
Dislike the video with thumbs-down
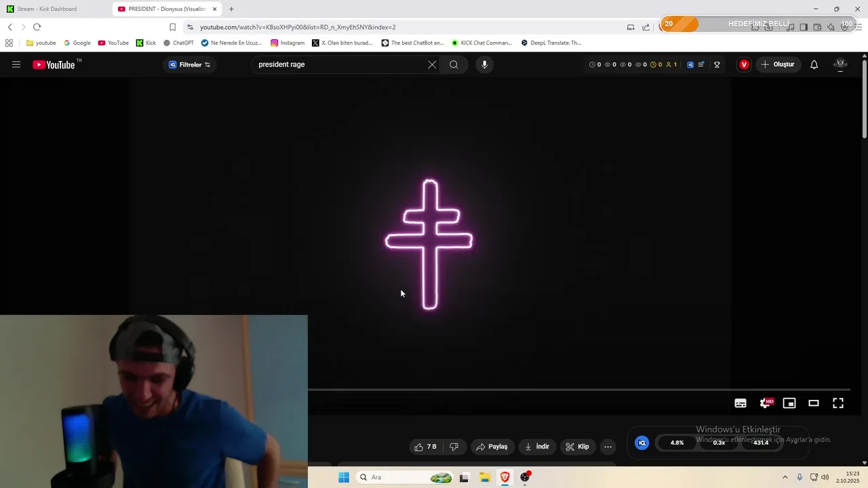click(x=454, y=447)
